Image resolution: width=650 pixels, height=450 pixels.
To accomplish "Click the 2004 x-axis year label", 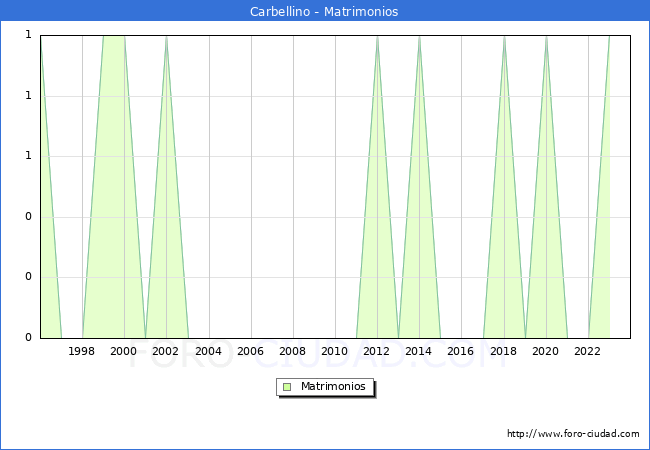I will (208, 351).
